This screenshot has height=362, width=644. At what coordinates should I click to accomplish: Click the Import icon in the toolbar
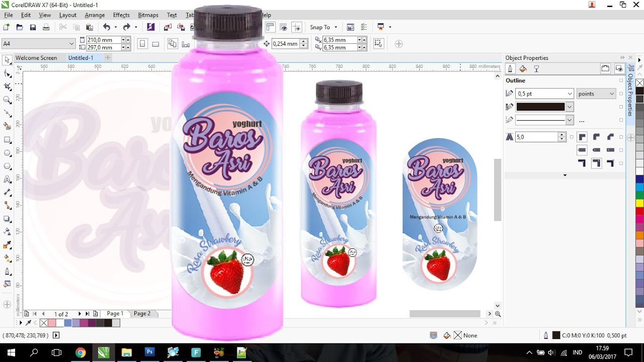(168, 27)
